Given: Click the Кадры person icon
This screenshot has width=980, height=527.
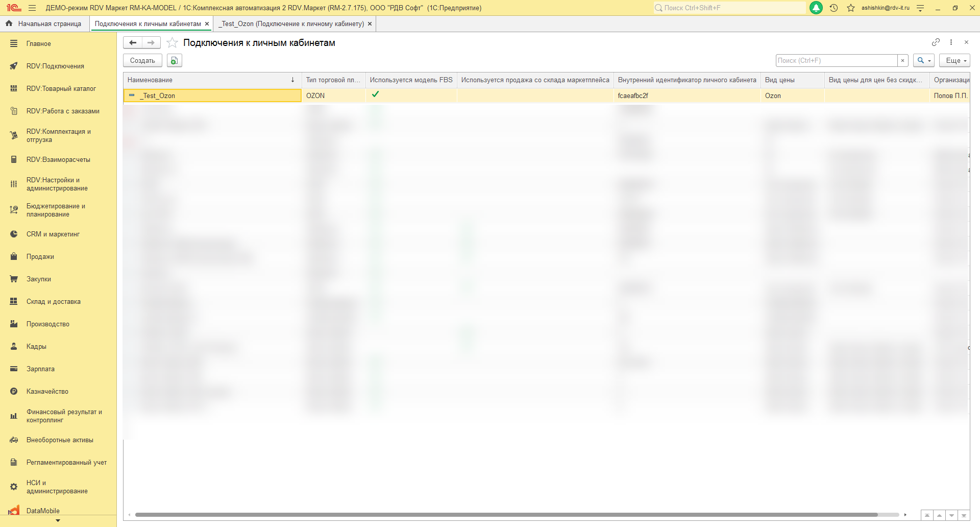Looking at the screenshot, I should coord(14,347).
